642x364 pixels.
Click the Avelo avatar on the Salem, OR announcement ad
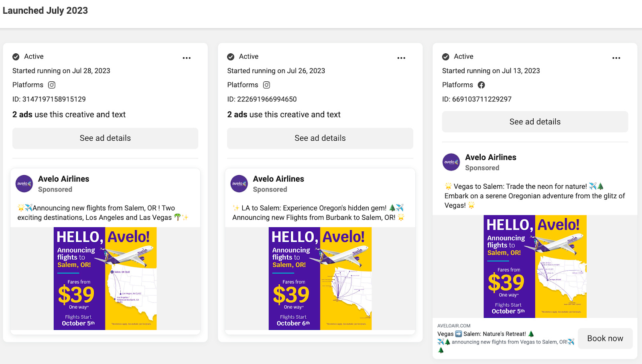pos(24,184)
